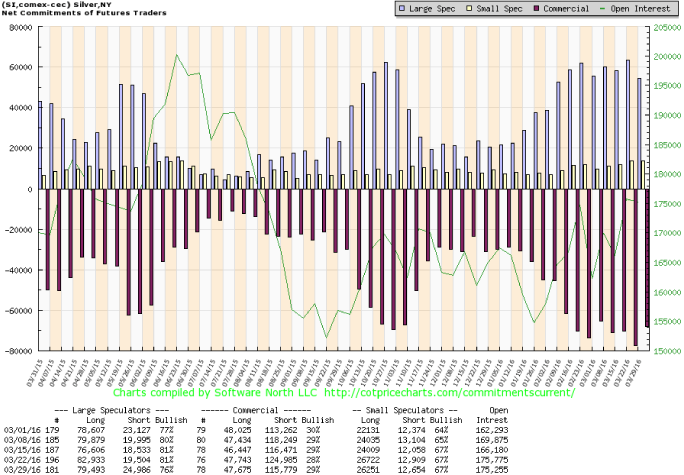684x475 pixels.
Task: Select the Open Interest legend label
Action: tap(641, 7)
